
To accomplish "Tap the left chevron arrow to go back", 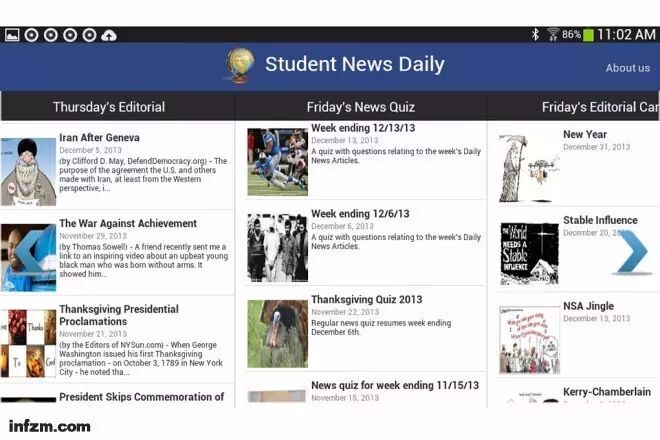I will coord(34,251).
